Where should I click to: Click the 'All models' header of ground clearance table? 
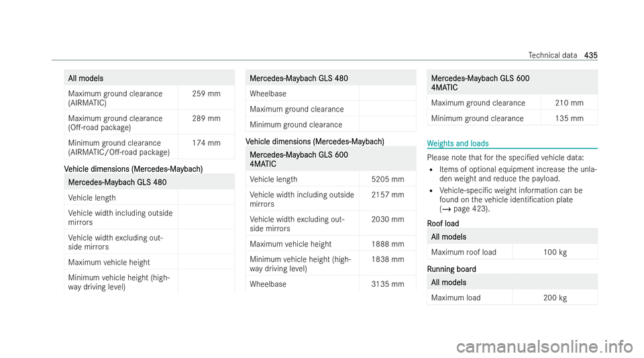coord(86,78)
